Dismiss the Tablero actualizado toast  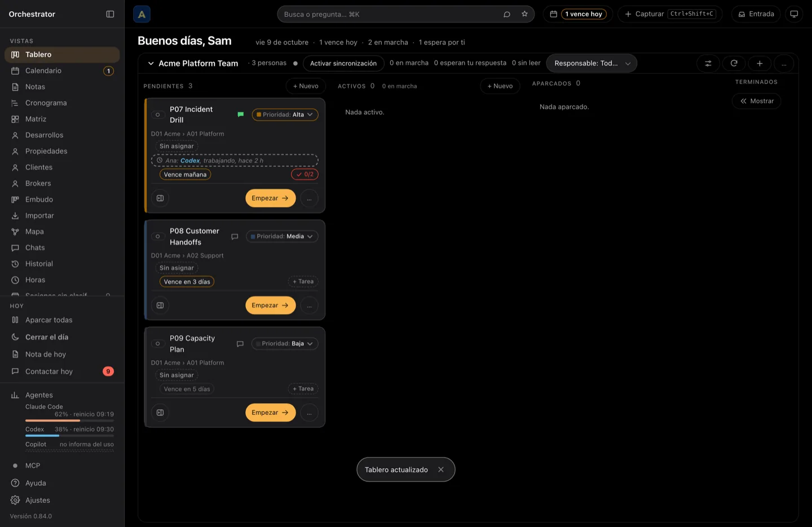(x=441, y=470)
